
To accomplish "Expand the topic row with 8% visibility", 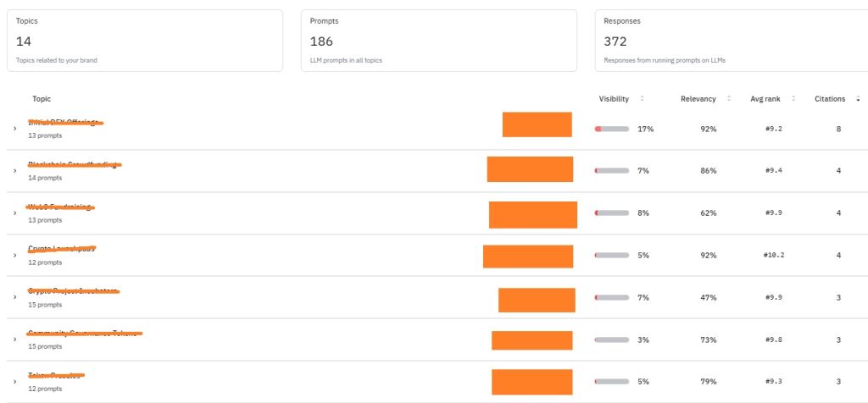I will tap(14, 213).
